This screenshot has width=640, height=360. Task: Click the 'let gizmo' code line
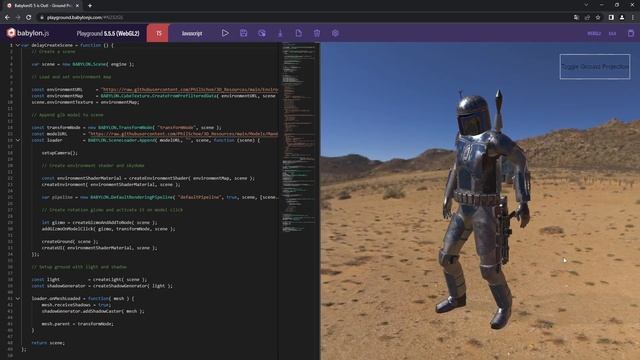(99, 222)
